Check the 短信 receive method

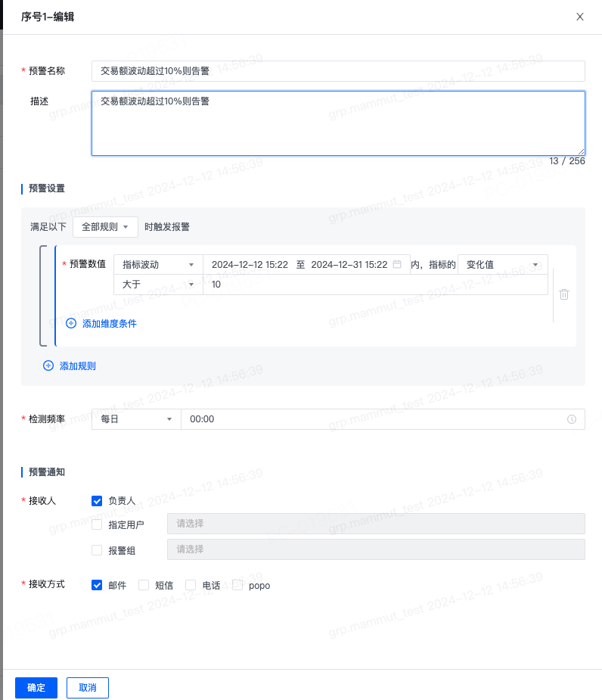point(144,585)
